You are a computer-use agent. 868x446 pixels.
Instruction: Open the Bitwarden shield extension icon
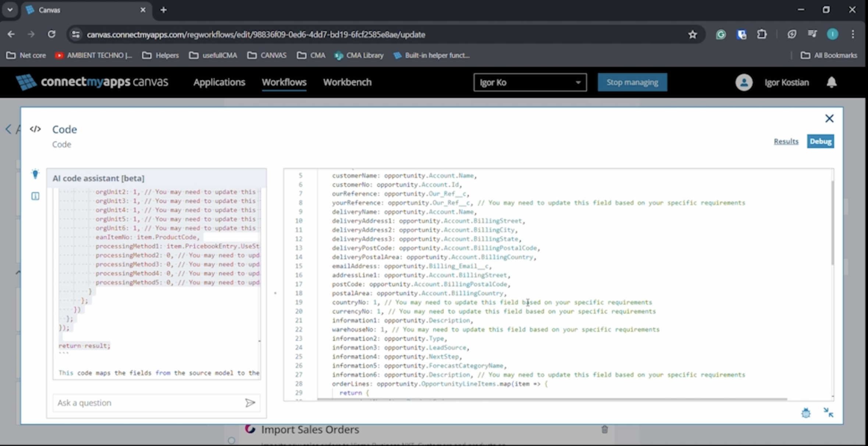[741, 35]
